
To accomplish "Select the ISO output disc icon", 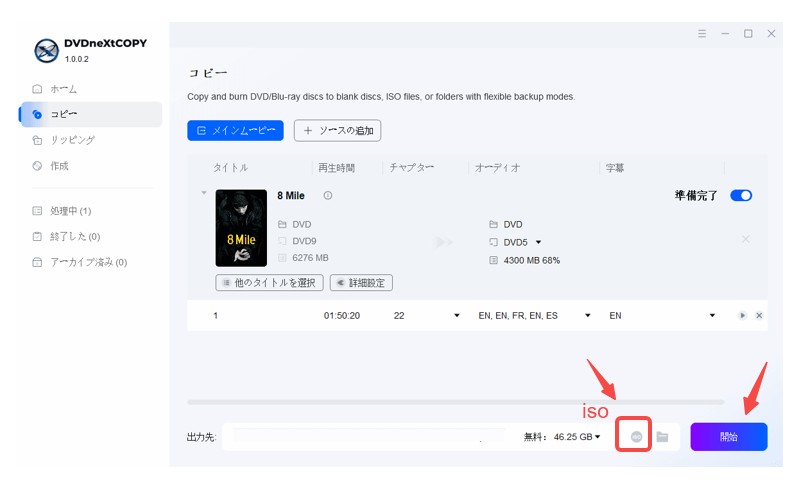I will click(x=636, y=437).
